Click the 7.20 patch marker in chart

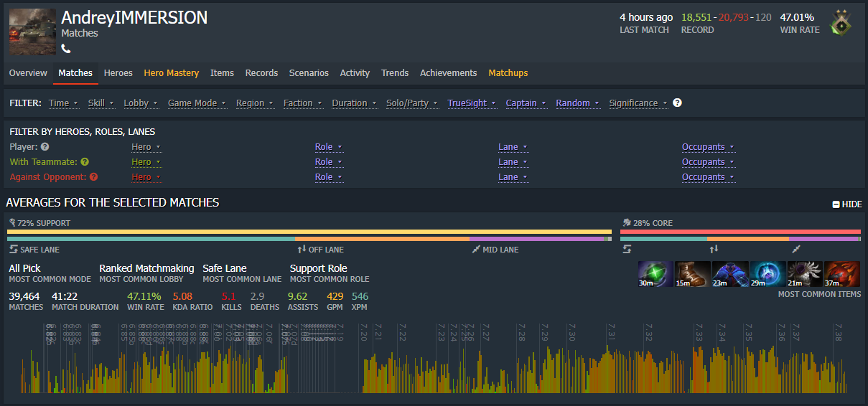click(363, 333)
